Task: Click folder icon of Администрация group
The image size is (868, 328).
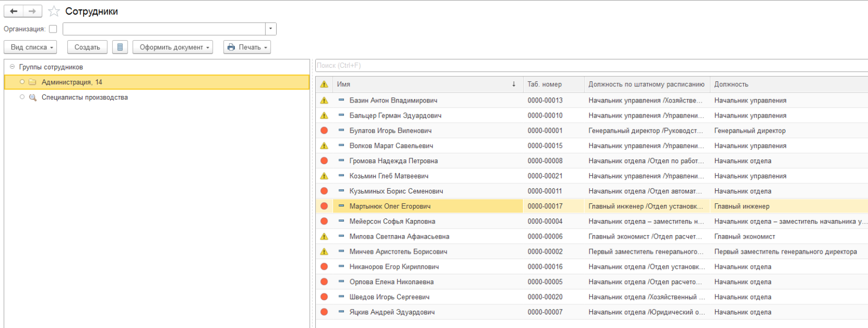Action: click(33, 82)
